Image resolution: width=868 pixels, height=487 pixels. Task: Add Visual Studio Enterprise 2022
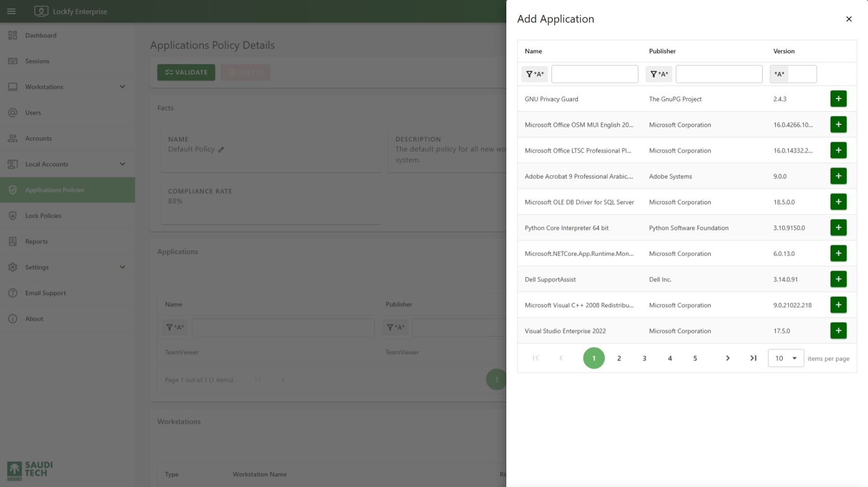(838, 330)
